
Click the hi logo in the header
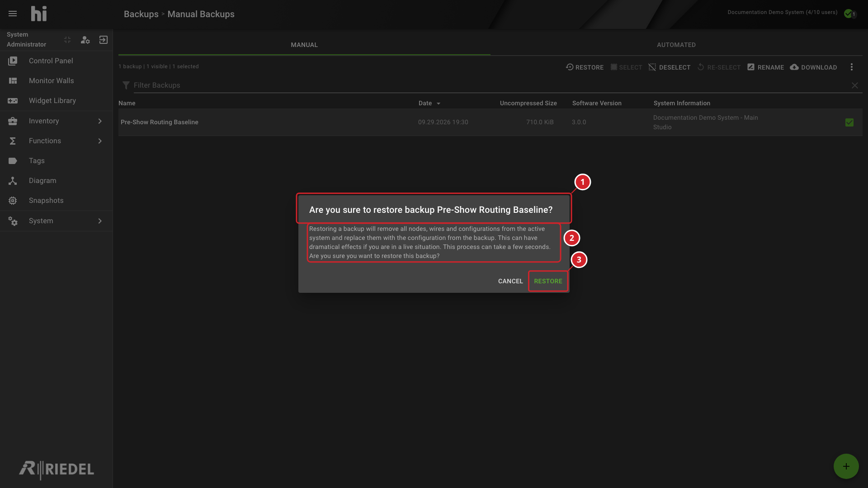(x=39, y=14)
